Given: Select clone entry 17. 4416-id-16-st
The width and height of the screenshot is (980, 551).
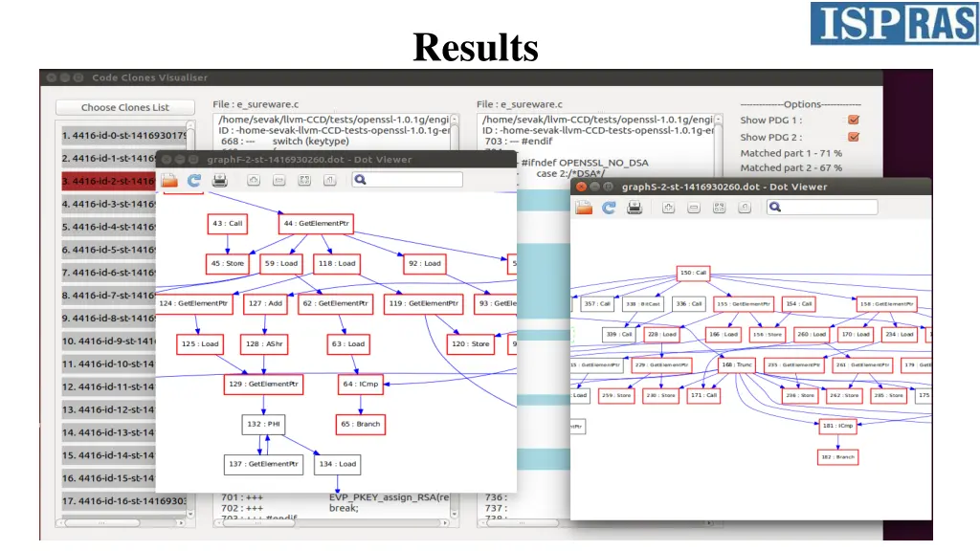Looking at the screenshot, I should click(x=123, y=501).
